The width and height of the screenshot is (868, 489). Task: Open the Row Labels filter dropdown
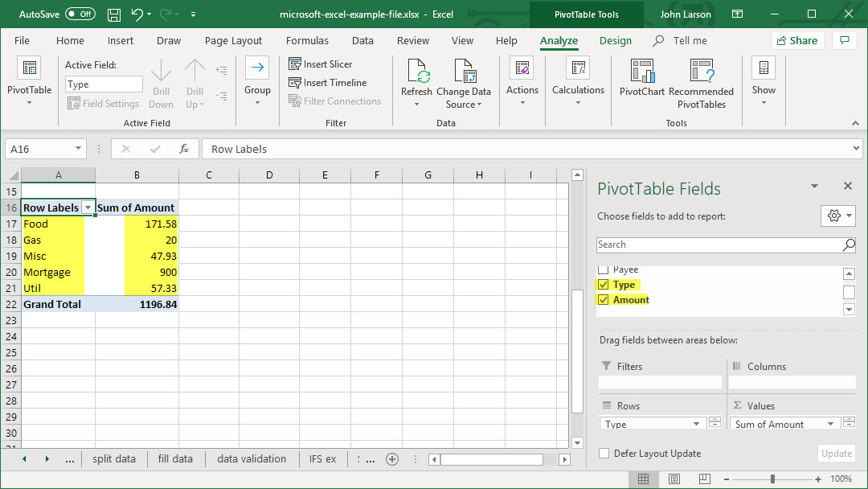(x=88, y=208)
